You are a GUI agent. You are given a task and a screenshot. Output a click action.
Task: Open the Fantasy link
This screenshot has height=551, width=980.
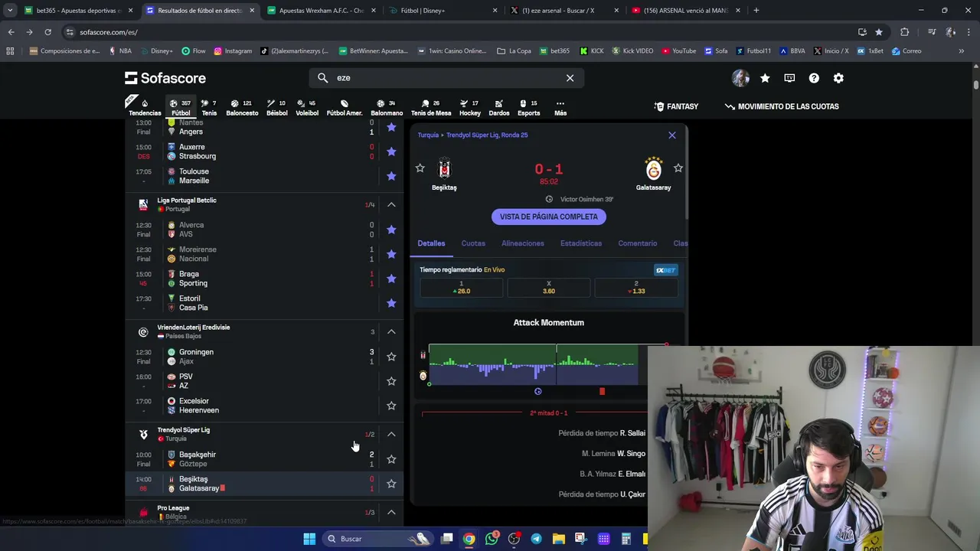pyautogui.click(x=676, y=106)
